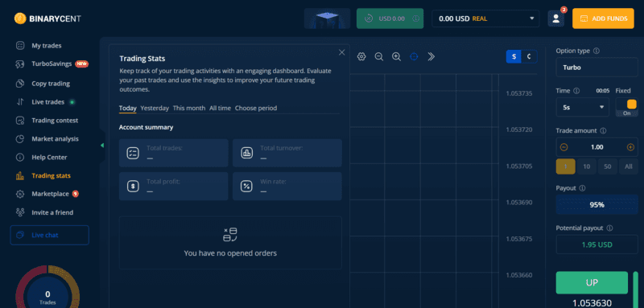This screenshot has height=308, width=644.
Task: Open Trading contest page
Action: pos(55,121)
